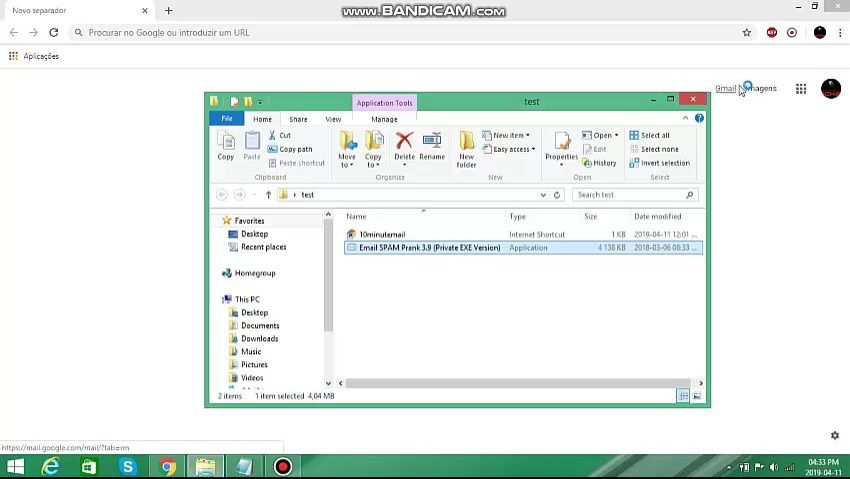850x479 pixels.
Task: Refresh the test folder address bar
Action: (x=557, y=195)
